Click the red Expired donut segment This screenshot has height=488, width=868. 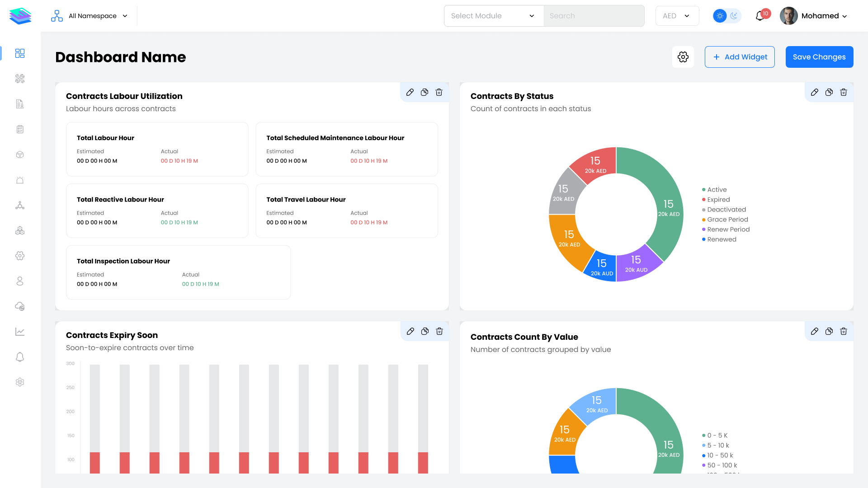point(596,164)
